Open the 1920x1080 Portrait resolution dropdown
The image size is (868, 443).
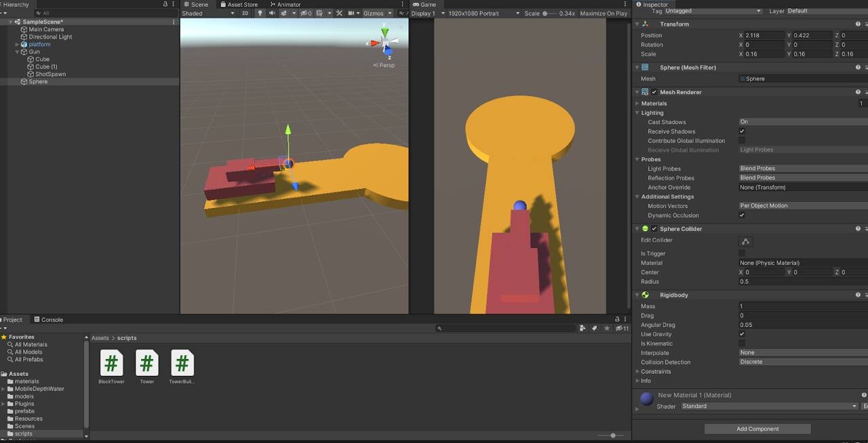coord(484,13)
